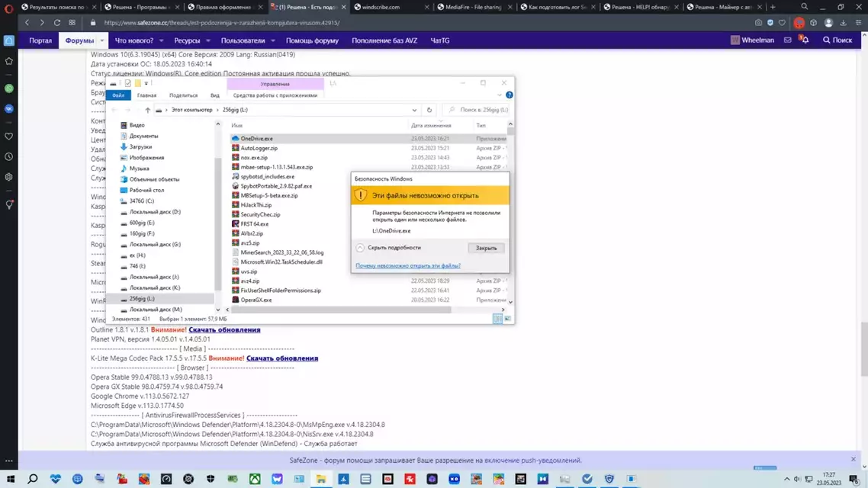Image resolution: width=868 pixels, height=488 pixels.
Task: Open Wheelman user account menu
Action: [x=752, y=40]
